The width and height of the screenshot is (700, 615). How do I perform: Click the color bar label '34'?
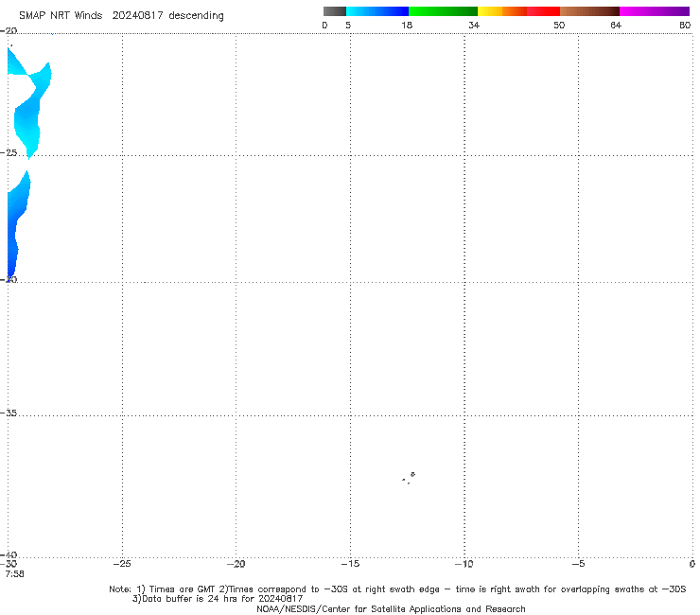pos(474,26)
